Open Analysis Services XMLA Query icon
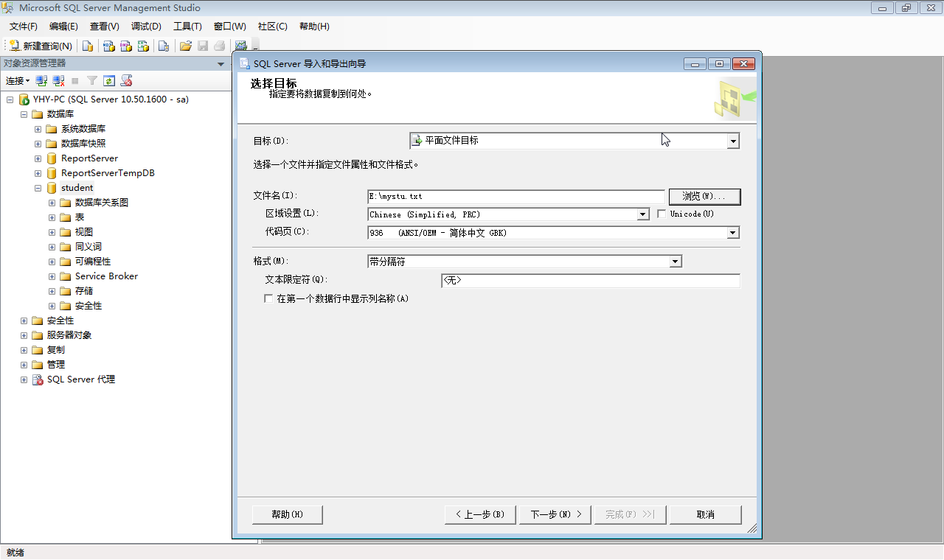 (144, 46)
